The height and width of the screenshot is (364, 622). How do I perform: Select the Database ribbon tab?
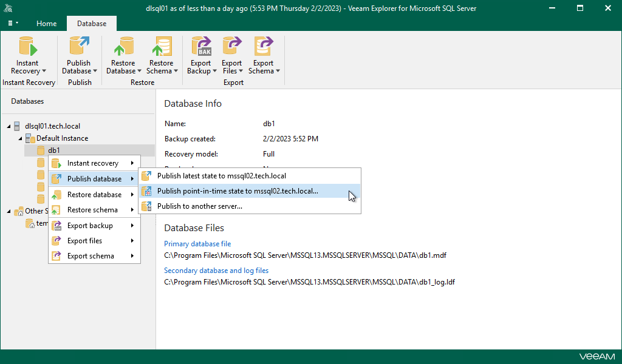click(92, 24)
